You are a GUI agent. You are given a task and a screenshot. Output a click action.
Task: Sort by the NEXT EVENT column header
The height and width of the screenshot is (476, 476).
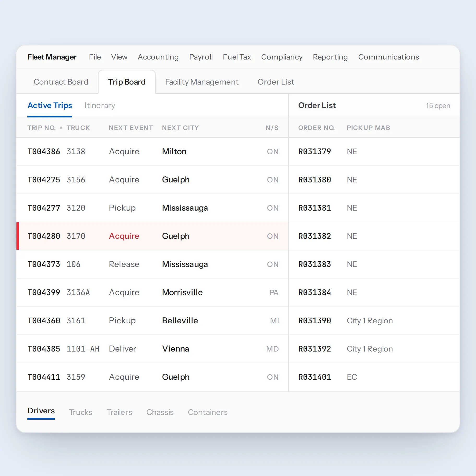[x=131, y=128]
